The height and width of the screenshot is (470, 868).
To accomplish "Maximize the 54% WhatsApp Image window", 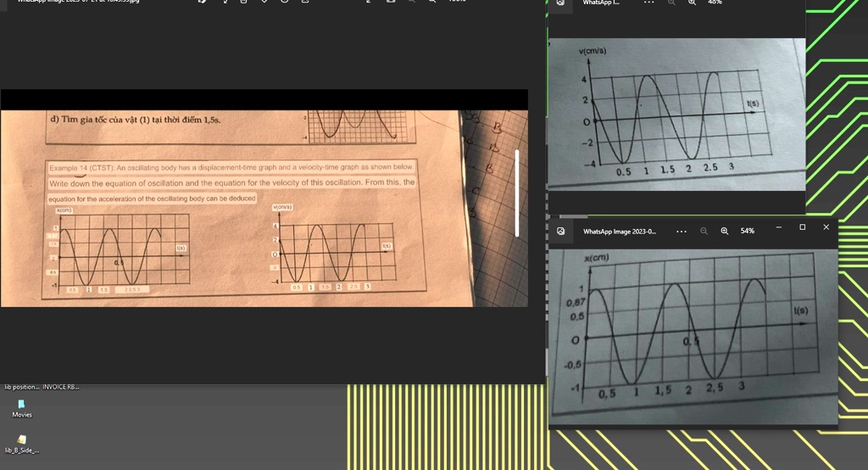I will point(802,227).
